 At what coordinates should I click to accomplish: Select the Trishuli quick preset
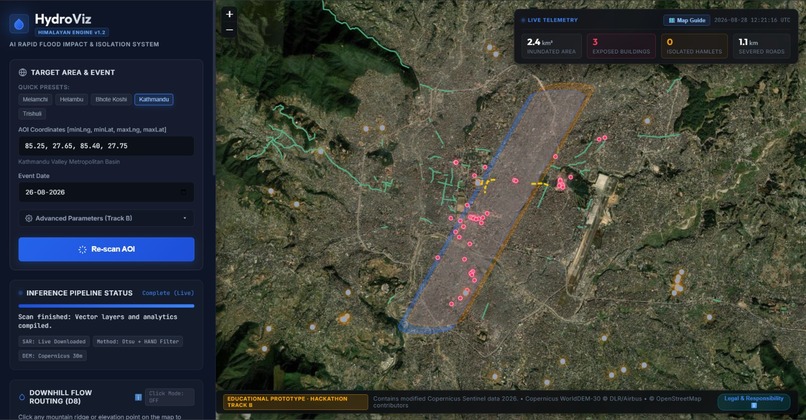coord(32,114)
